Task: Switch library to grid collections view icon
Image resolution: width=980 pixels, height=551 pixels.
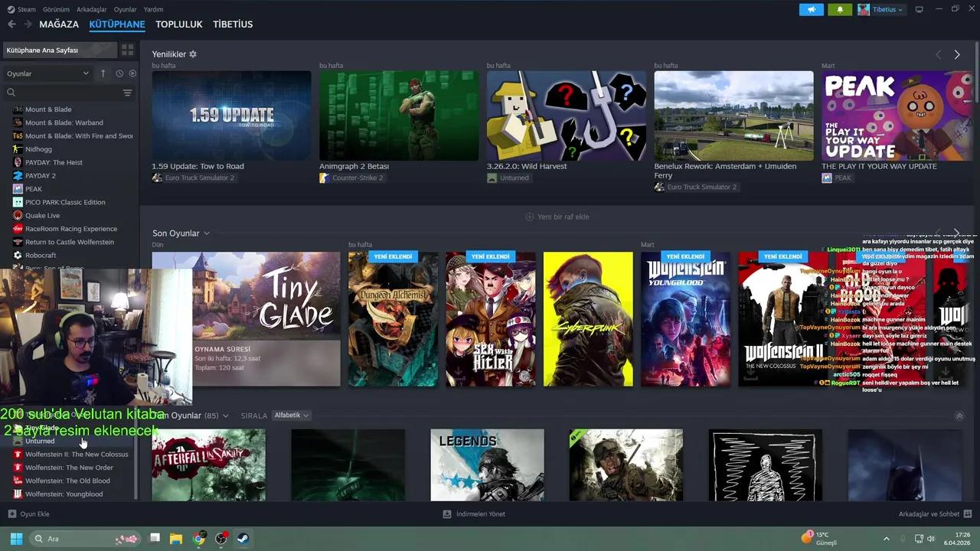Action: [x=127, y=50]
